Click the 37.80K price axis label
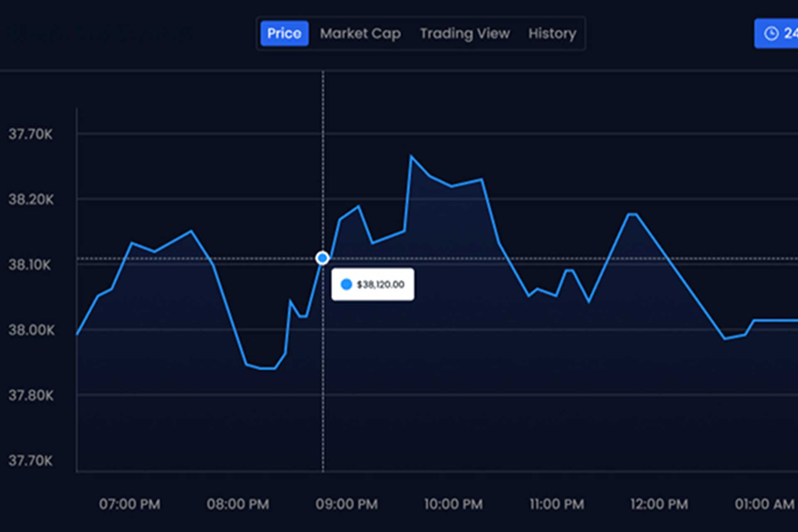The width and height of the screenshot is (798, 532). pyautogui.click(x=31, y=395)
